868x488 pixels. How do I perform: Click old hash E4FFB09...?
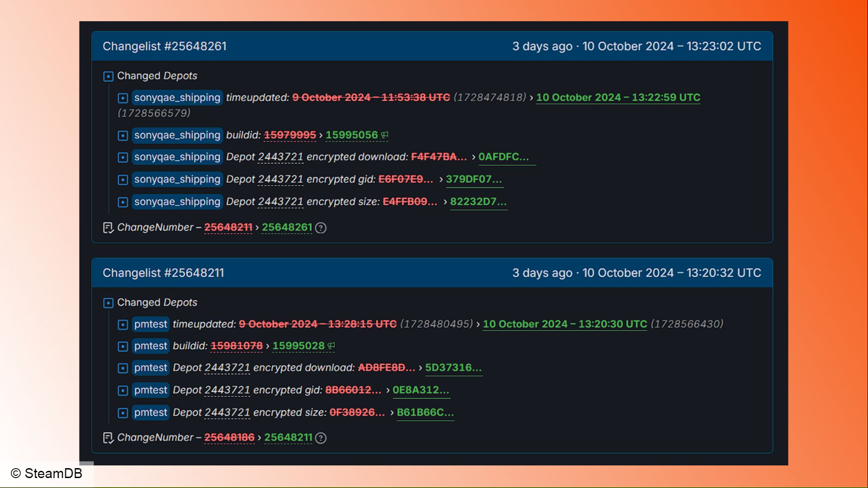pyautogui.click(x=410, y=201)
